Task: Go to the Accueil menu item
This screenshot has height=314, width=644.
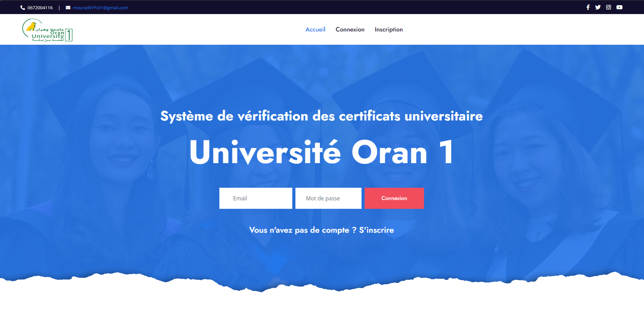Action: click(x=315, y=29)
